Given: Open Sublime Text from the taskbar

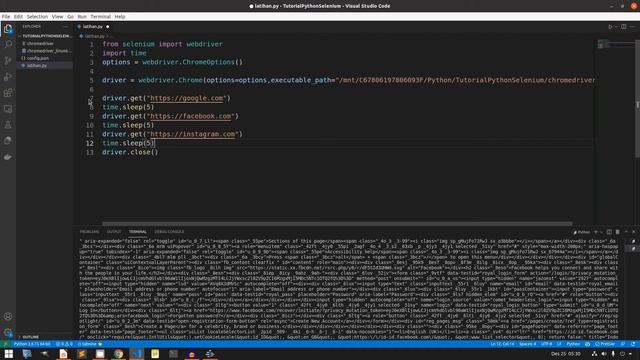Looking at the screenshot, I should (82, 354).
